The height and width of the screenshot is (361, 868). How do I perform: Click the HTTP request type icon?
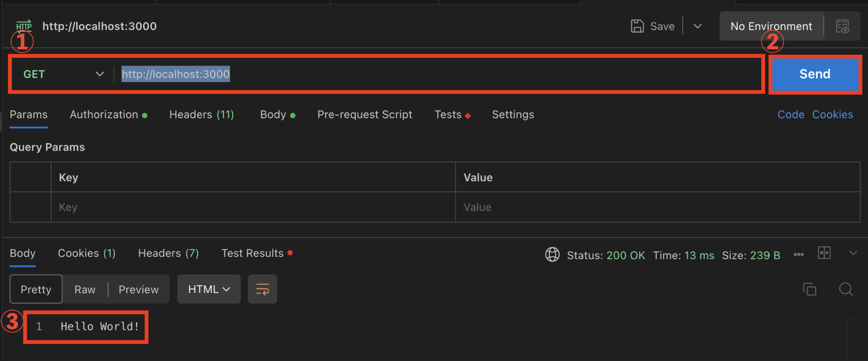[x=24, y=26]
